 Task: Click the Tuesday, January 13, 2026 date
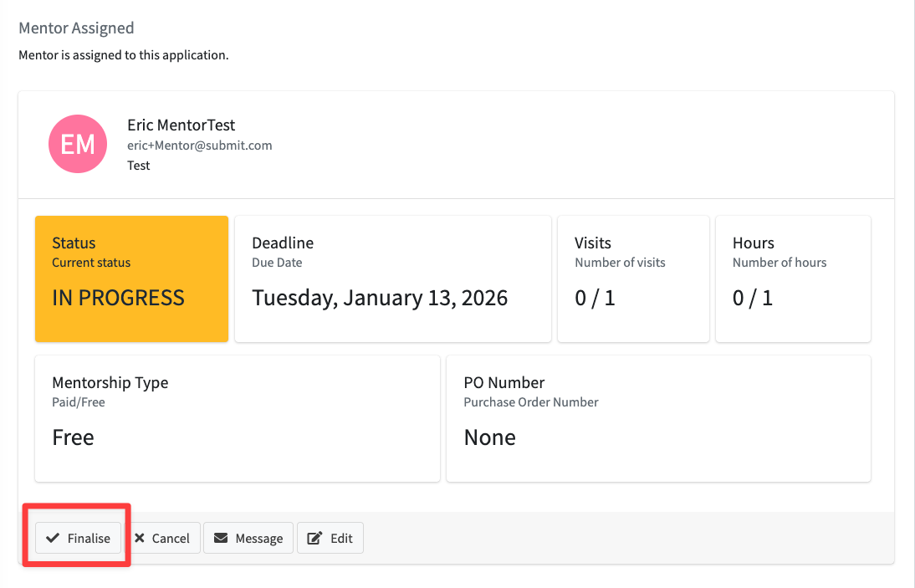(x=380, y=299)
